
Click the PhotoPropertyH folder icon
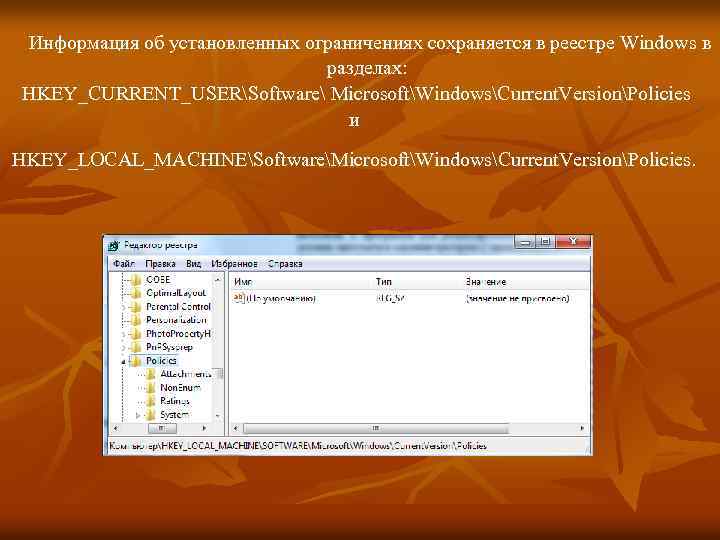[136, 334]
